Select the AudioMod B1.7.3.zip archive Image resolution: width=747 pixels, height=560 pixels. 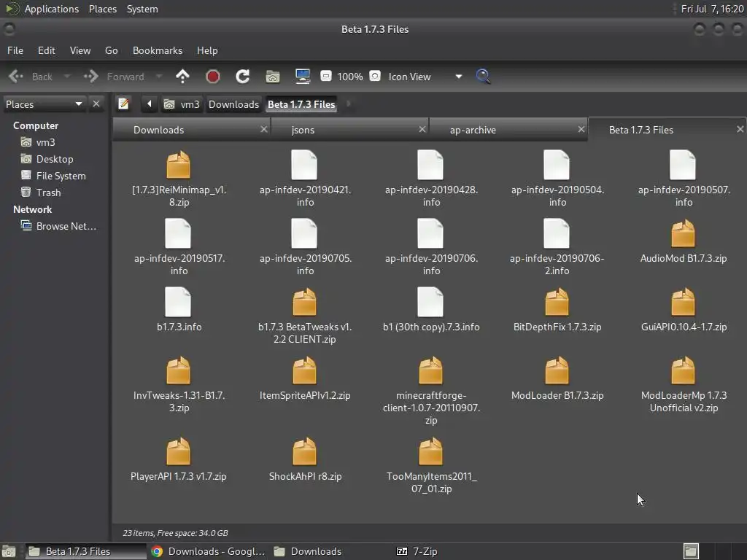tap(683, 241)
